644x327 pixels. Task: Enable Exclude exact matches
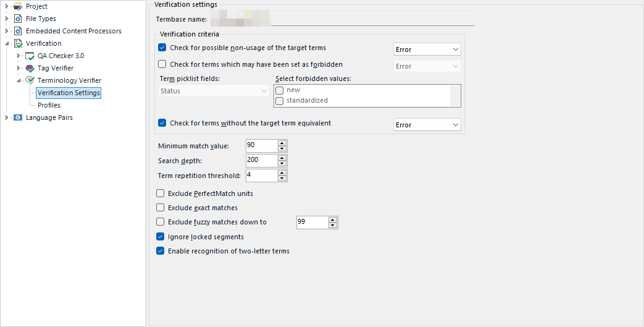tap(160, 208)
